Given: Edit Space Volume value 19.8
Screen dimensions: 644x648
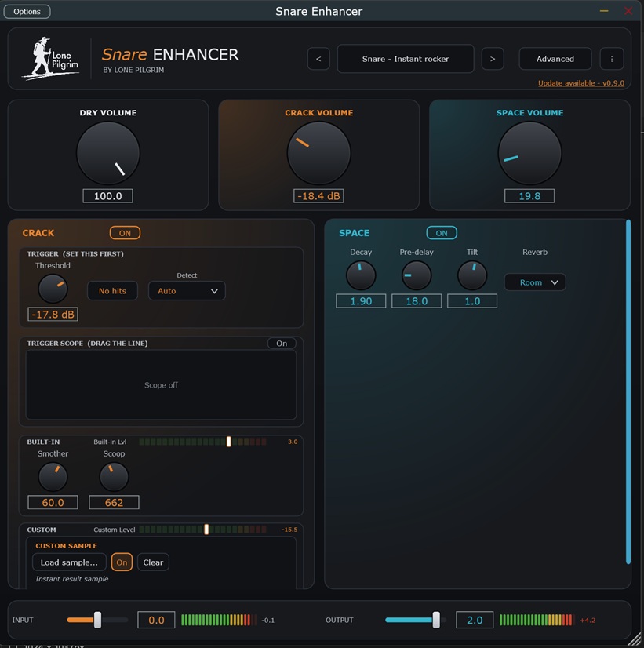Looking at the screenshot, I should tap(529, 196).
